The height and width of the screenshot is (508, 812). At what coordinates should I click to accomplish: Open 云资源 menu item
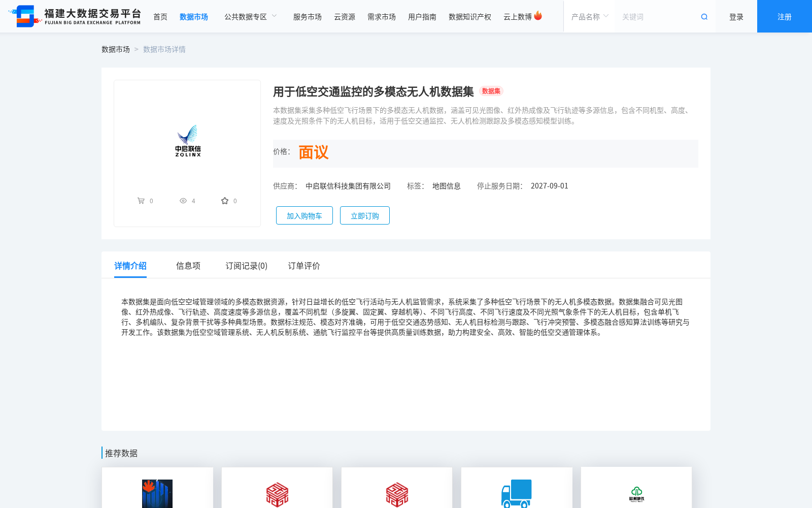coord(345,17)
